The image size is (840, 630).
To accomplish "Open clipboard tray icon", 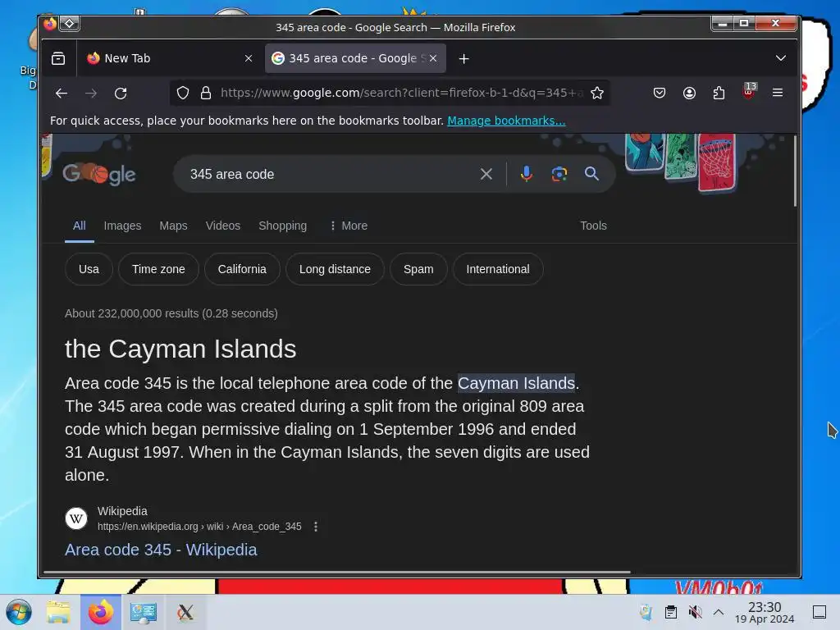I will [671, 612].
